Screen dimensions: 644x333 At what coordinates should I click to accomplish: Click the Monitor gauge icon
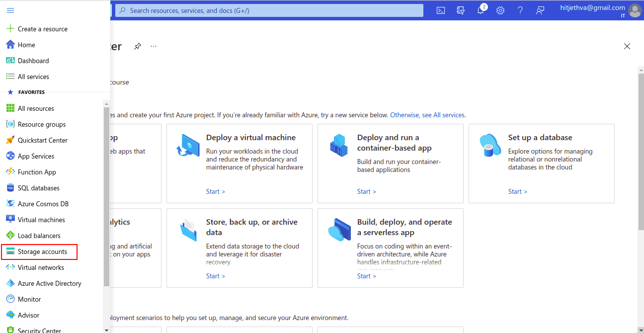[10, 299]
